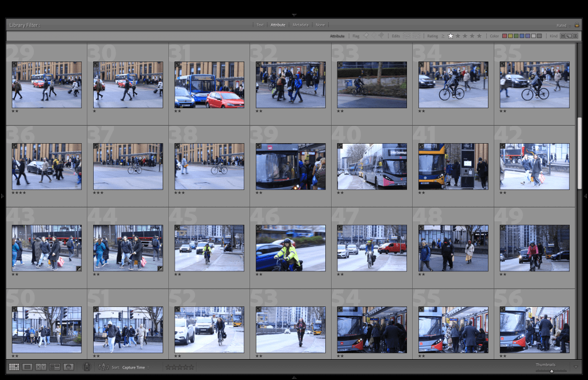This screenshot has height=380, width=588.
Task: Filter by the red color label
Action: point(505,36)
